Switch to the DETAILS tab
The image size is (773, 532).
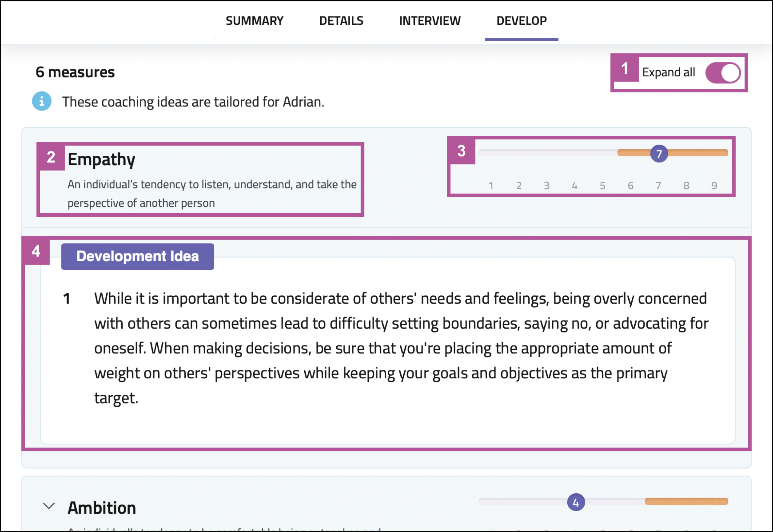coord(341,21)
